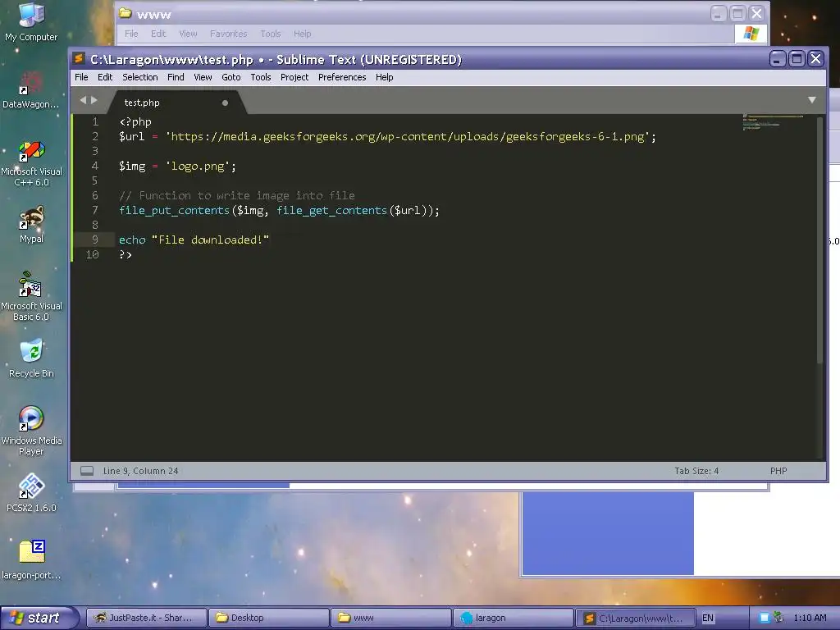
Task: Open the Goto menu
Action: (231, 77)
